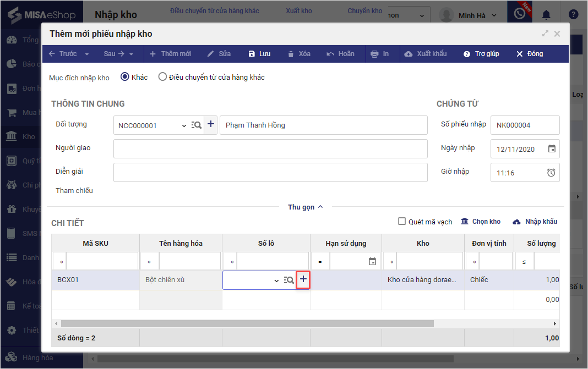Click the BCX01 SKU cell
The image size is (588, 369).
tap(96, 280)
